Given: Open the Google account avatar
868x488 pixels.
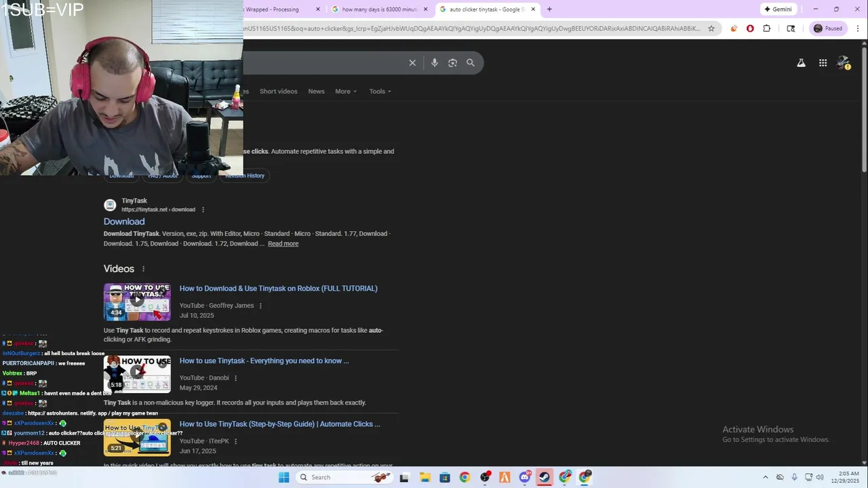Looking at the screenshot, I should click(844, 62).
